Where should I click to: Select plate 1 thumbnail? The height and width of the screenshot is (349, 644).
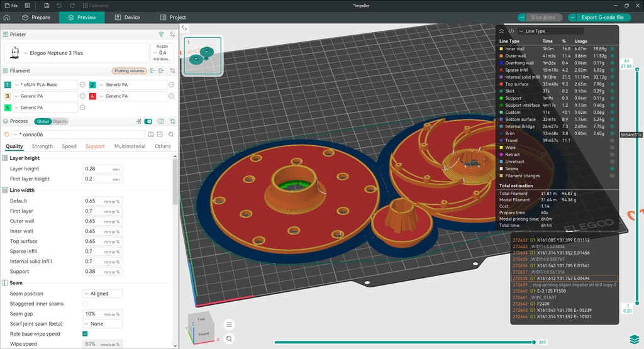(203, 56)
